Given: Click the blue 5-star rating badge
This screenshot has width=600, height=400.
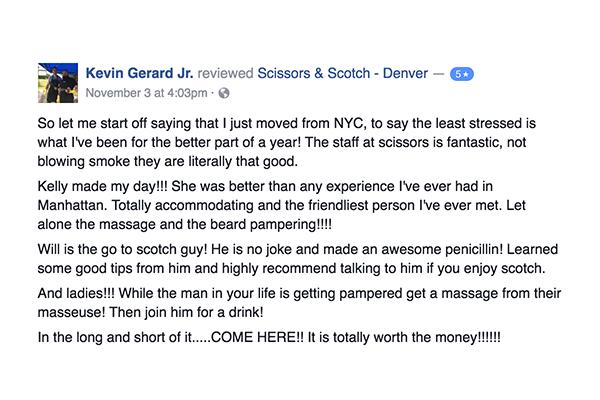Looking at the screenshot, I should [461, 74].
